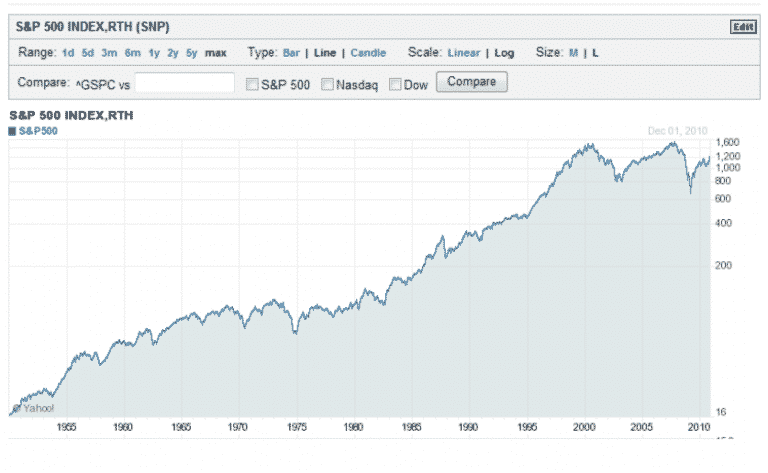This screenshot has width=768, height=473.
Task: Change chart type to Candle
Action: coord(368,53)
